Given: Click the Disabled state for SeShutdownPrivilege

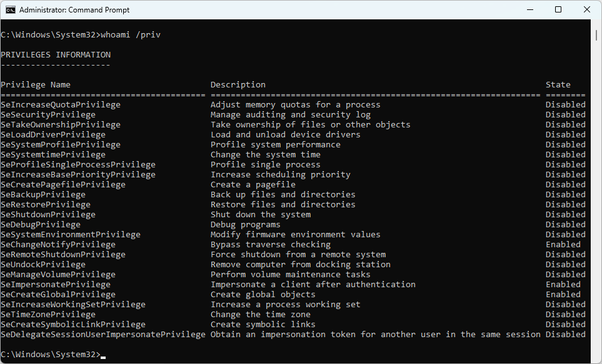Looking at the screenshot, I should pyautogui.click(x=565, y=215).
